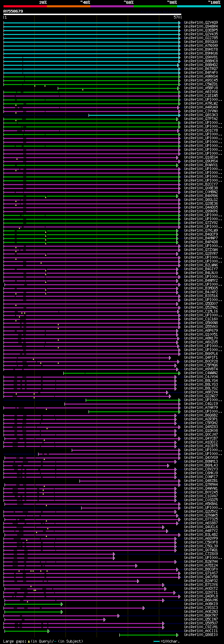Select hit UniRef100_A4RU49
224x644 pixels.
pos(201,107)
